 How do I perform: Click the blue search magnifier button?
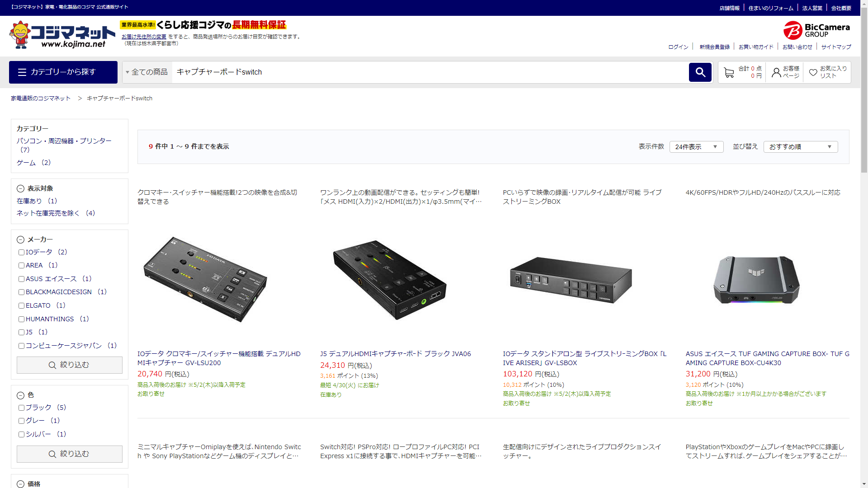coord(700,72)
